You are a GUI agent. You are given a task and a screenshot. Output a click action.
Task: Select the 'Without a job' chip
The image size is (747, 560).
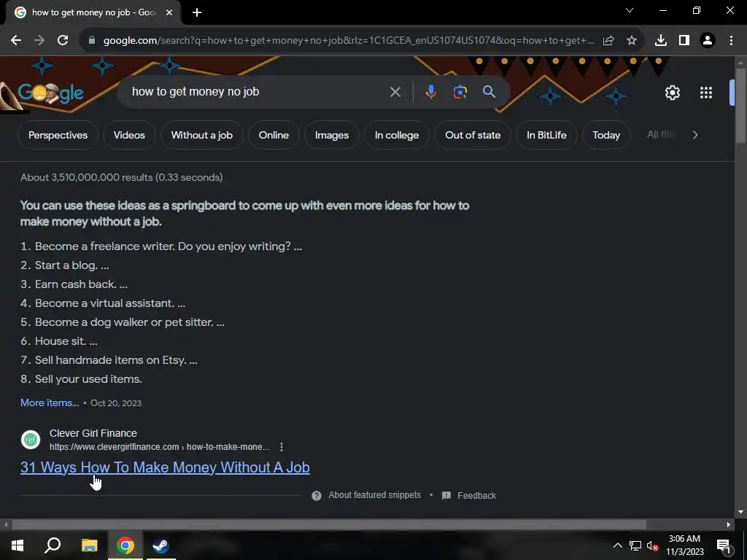point(202,135)
